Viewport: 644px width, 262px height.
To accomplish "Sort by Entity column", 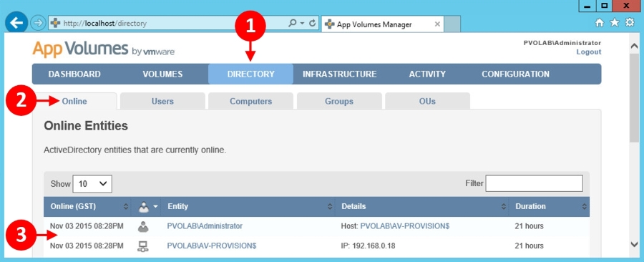I will 248,207.
